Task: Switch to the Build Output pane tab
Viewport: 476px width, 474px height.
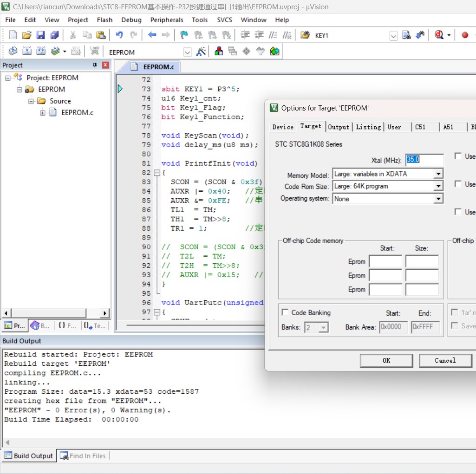Action: [29, 456]
